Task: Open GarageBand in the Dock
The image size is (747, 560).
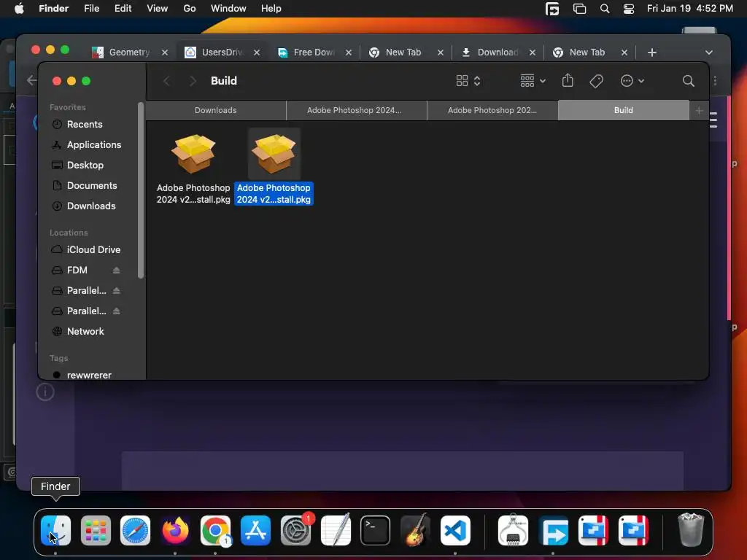Action: (x=415, y=531)
